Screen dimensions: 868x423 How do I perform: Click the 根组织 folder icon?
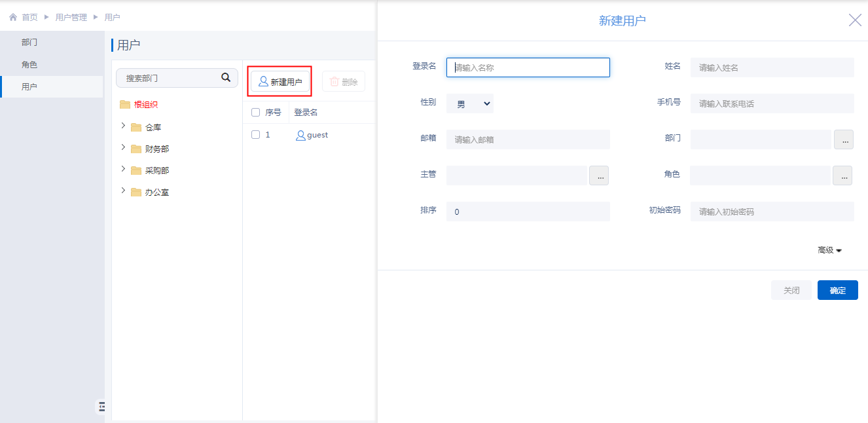[125, 105]
